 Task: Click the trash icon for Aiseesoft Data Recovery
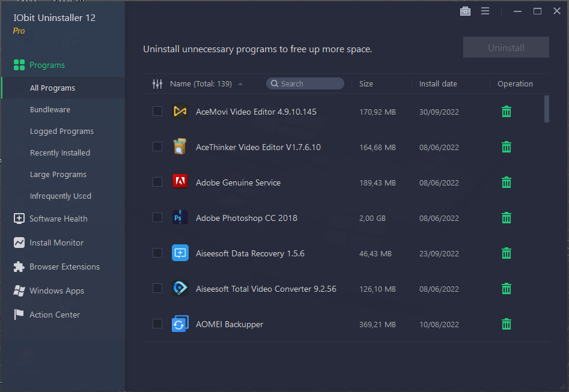click(x=507, y=253)
